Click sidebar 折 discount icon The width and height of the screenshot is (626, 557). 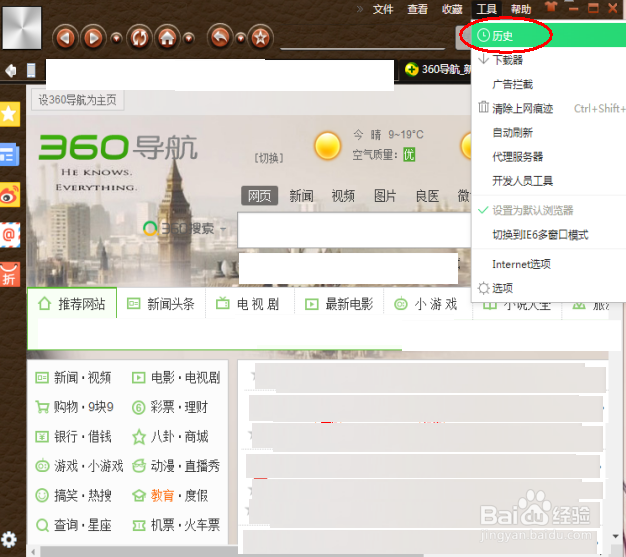tap(10, 275)
